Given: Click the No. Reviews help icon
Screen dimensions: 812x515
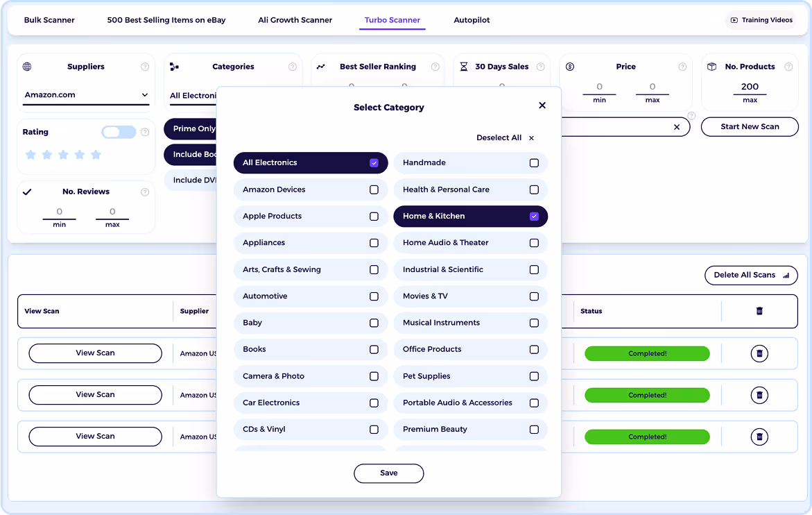Looking at the screenshot, I should click(x=145, y=192).
